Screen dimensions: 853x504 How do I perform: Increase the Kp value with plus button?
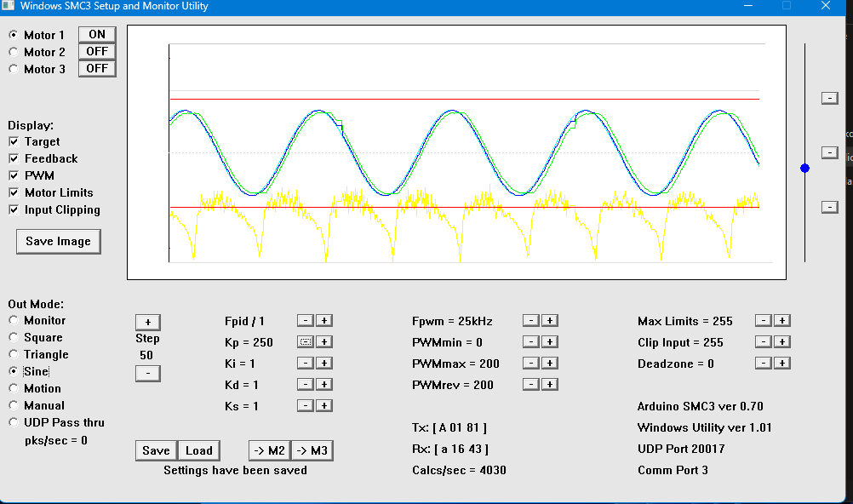pyautogui.click(x=324, y=342)
